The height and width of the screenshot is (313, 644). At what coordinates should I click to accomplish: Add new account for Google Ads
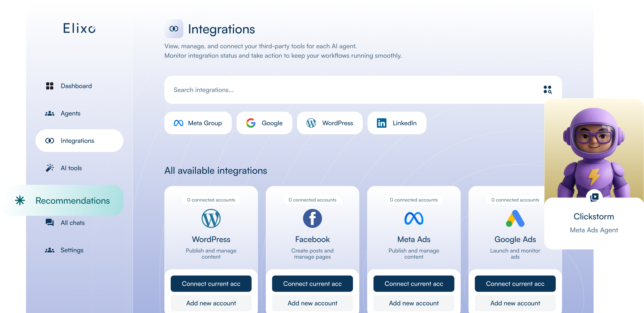pos(515,303)
